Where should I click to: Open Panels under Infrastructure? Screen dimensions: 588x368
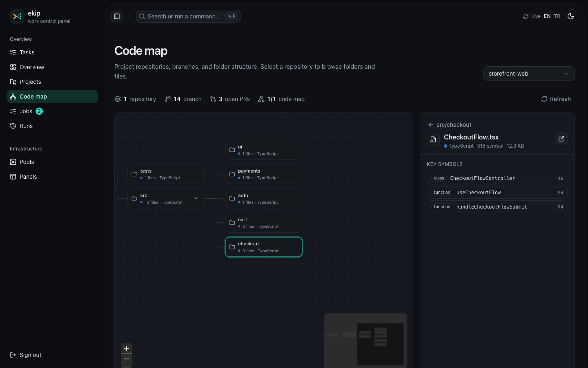52,177
